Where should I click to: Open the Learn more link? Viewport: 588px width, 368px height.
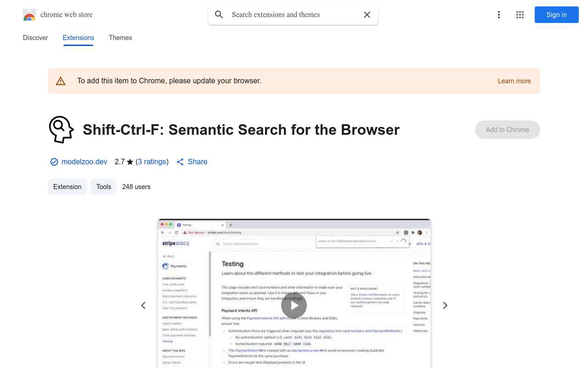coord(514,81)
